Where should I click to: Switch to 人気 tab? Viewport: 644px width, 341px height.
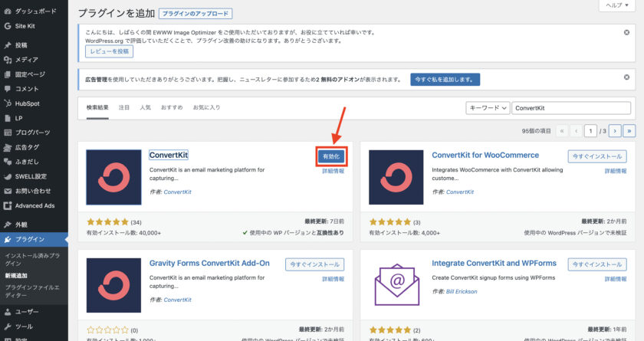(146, 107)
